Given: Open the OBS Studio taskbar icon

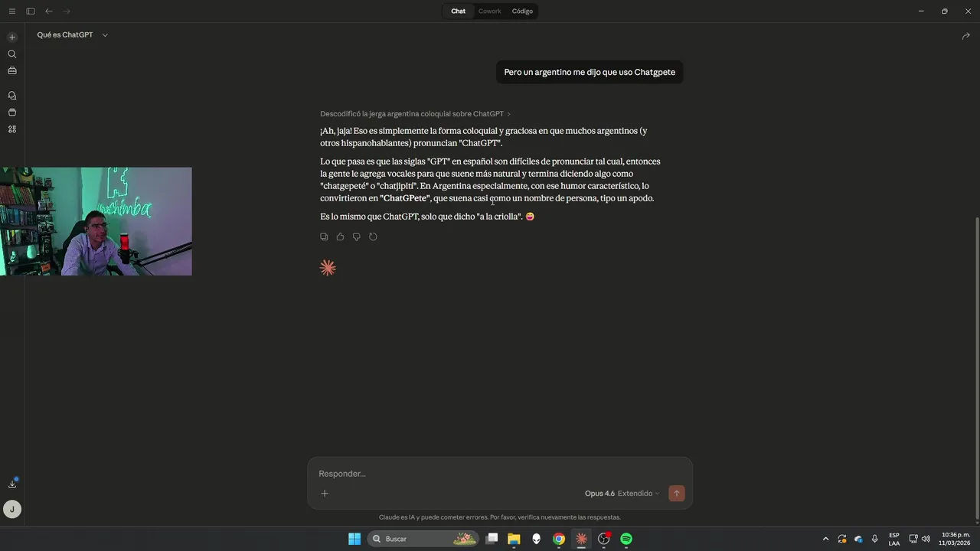Looking at the screenshot, I should coord(604,539).
